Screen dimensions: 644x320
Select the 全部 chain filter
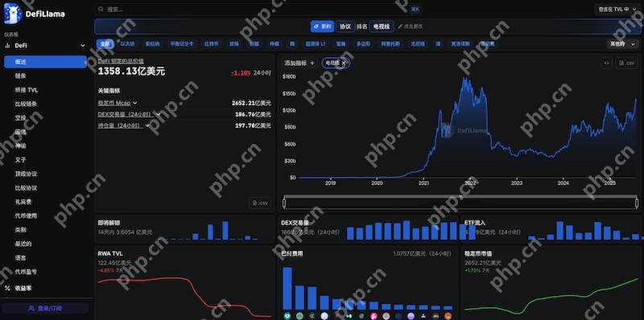pyautogui.click(x=105, y=43)
